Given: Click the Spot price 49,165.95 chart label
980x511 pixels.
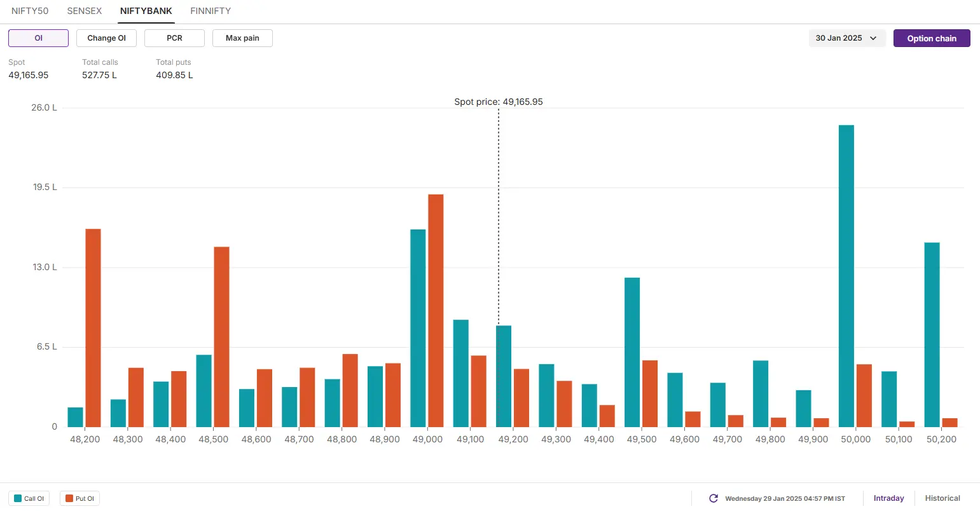Looking at the screenshot, I should tap(499, 102).
